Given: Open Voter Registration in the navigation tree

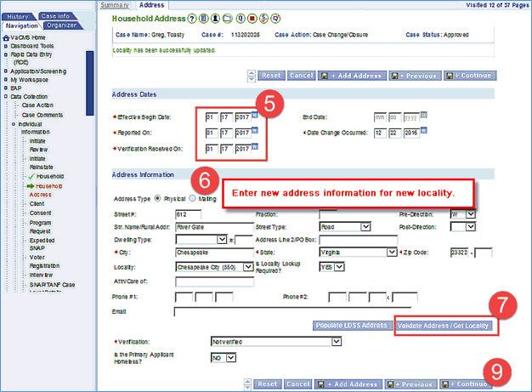Looking at the screenshot, I should (x=44, y=261).
